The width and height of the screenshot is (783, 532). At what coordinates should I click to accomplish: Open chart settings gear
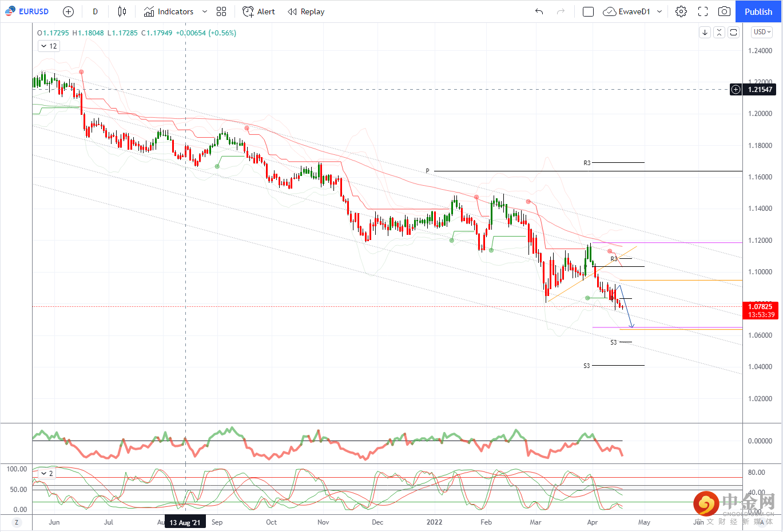(681, 11)
